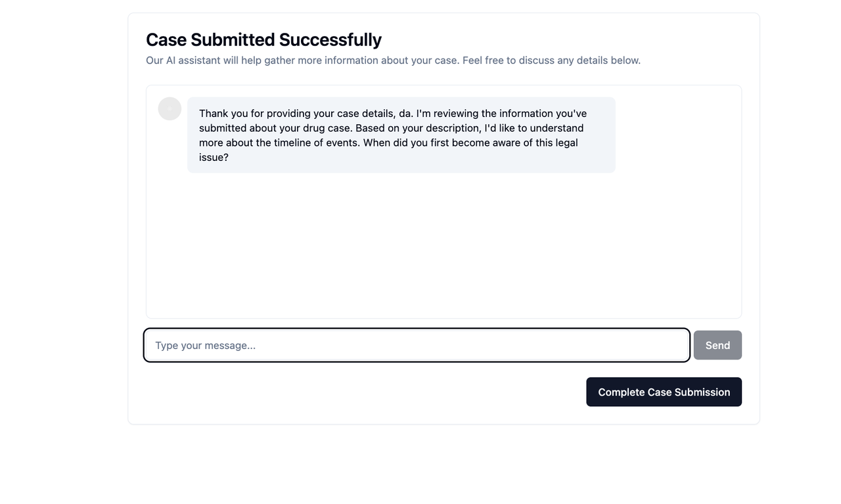Focus the "Type your message..." input field
Image resolution: width=841 pixels, height=504 pixels.
(417, 345)
